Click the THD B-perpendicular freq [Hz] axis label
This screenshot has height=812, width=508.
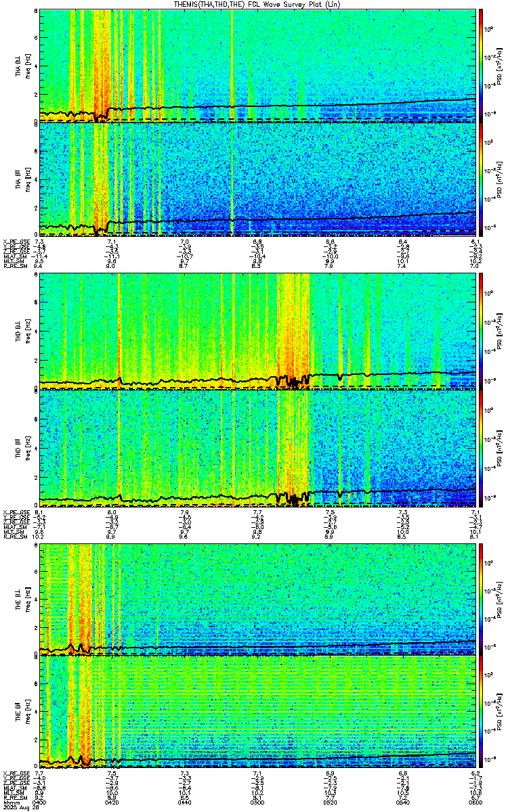(x=27, y=331)
